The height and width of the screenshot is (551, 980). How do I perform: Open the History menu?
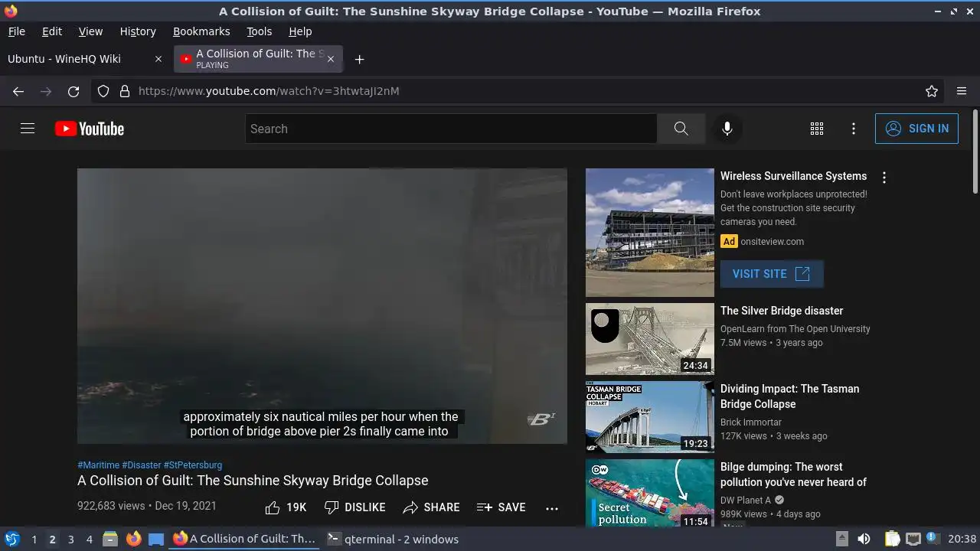pyautogui.click(x=138, y=31)
